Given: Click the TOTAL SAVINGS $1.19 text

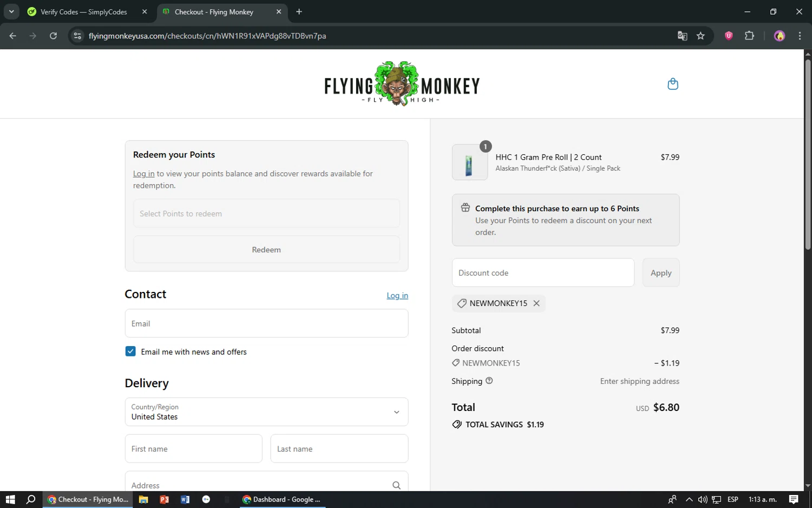Looking at the screenshot, I should click(x=505, y=425).
